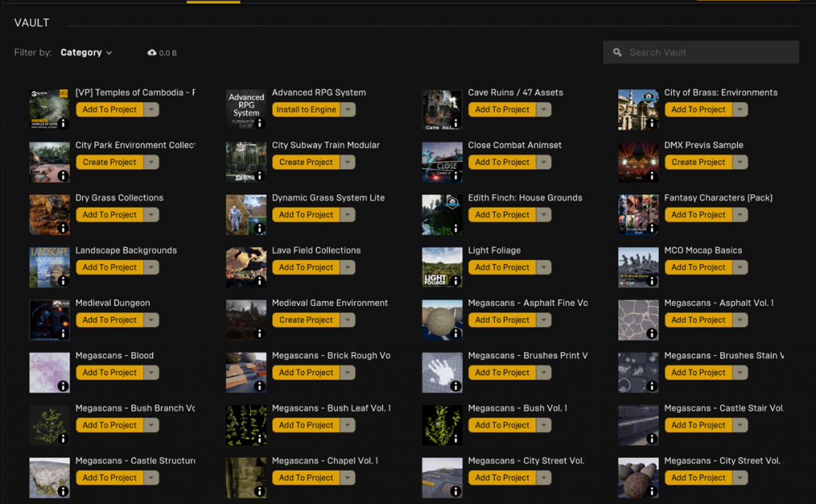Click the cloud download storage icon
Image resolution: width=816 pixels, height=504 pixels.
(x=152, y=53)
